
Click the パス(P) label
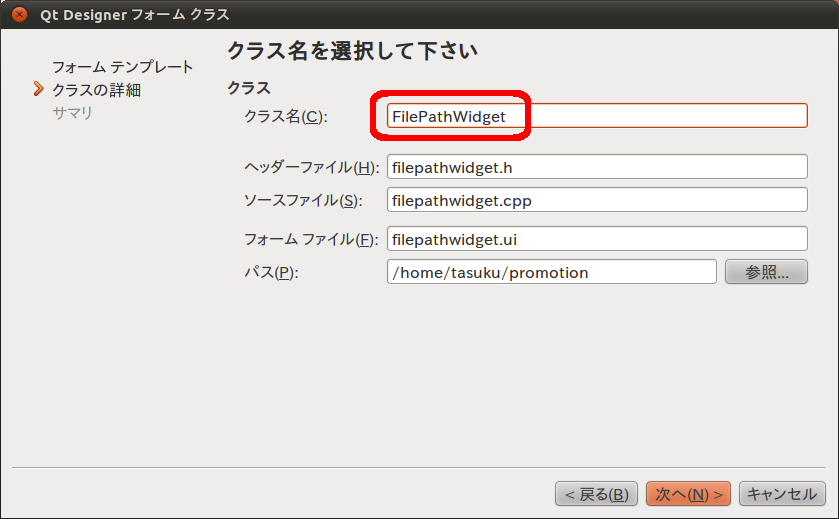(x=272, y=272)
